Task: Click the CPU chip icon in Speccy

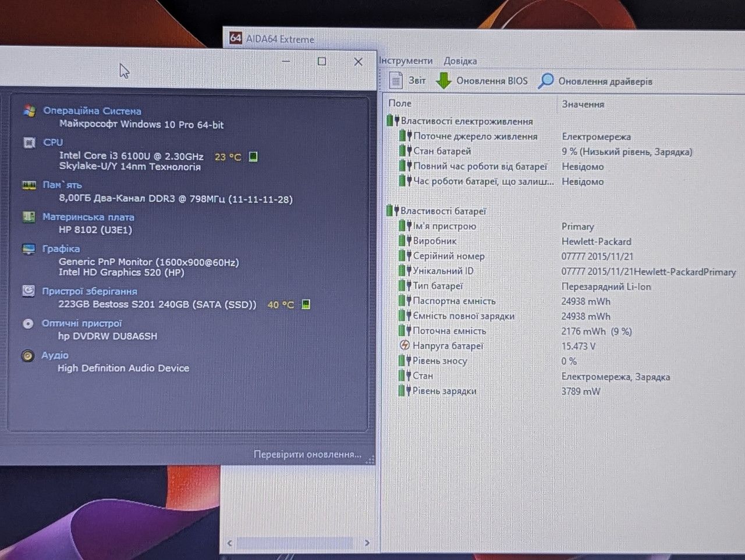Action: tap(29, 142)
